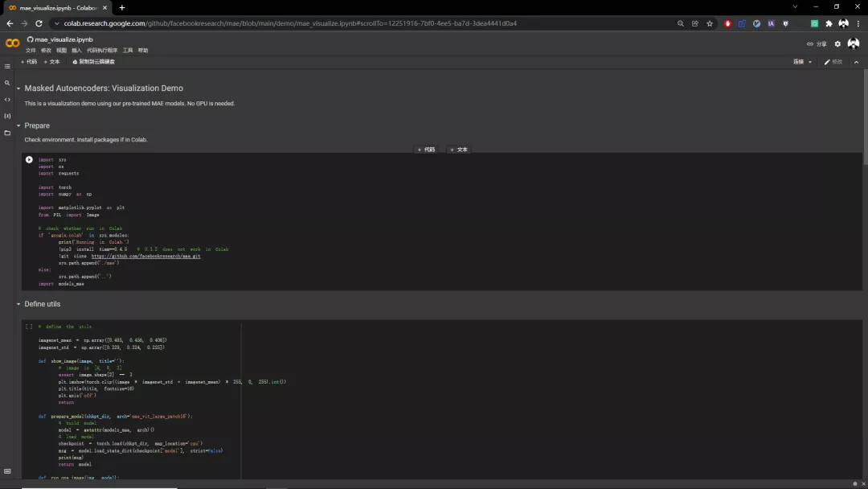Viewport: 868px width, 489px height.
Task: Open the variables inspector {x} icon
Action: pos(7,116)
